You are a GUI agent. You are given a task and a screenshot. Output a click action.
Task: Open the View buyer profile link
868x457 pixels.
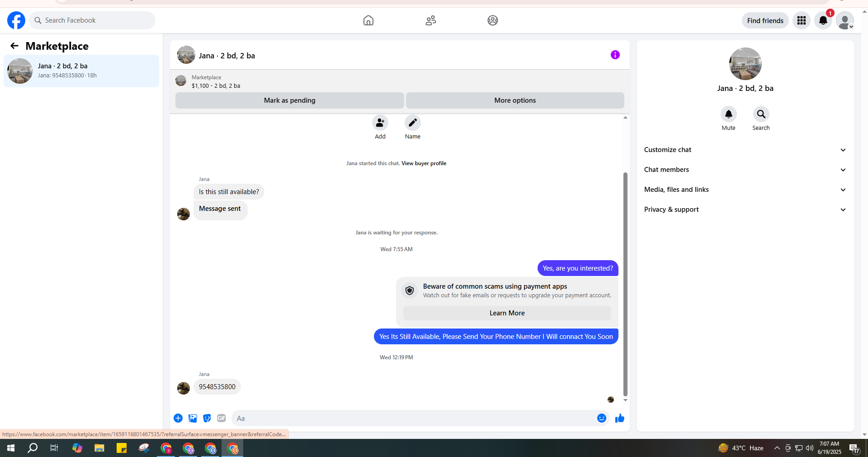(424, 163)
